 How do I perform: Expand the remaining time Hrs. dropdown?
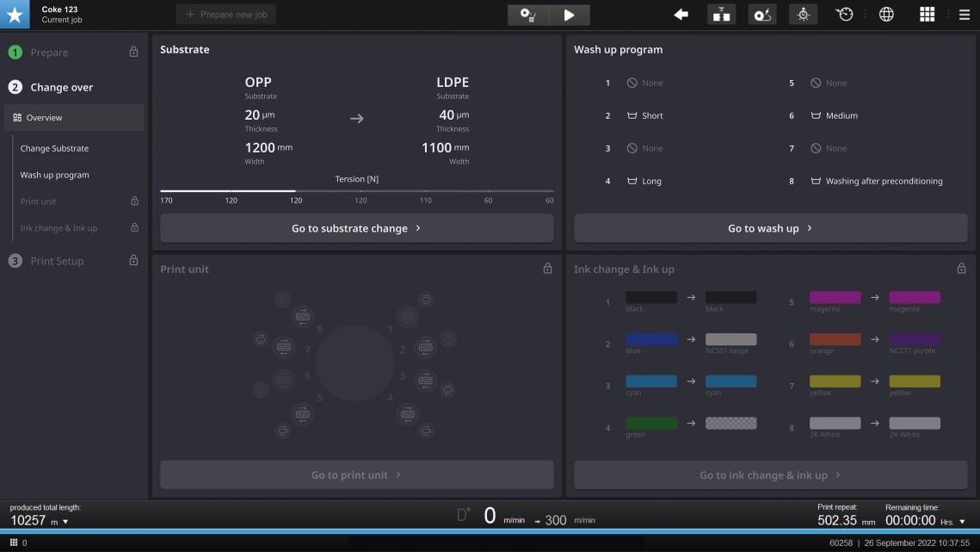(x=963, y=522)
